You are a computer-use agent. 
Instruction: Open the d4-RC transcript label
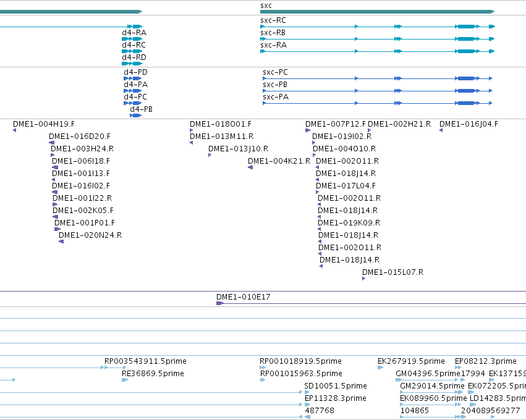pyautogui.click(x=134, y=45)
